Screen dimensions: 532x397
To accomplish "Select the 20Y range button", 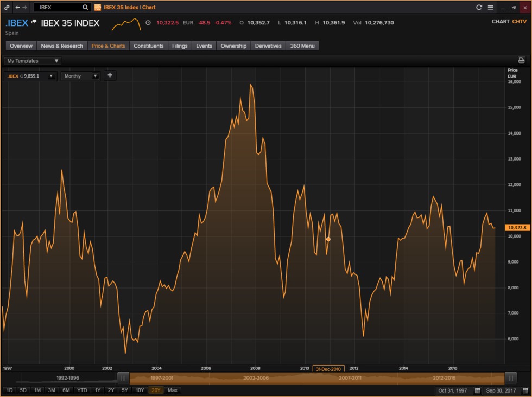I will coord(156,390).
